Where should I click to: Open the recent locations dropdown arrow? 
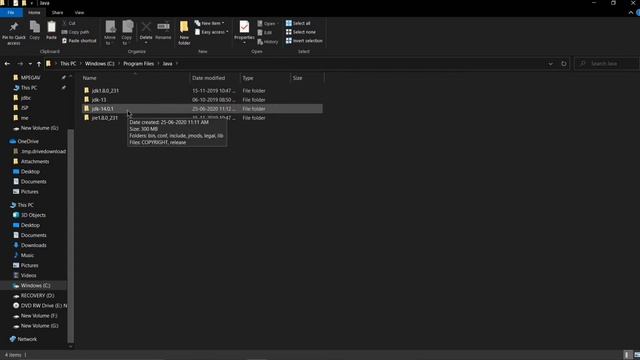pyautogui.click(x=30, y=64)
